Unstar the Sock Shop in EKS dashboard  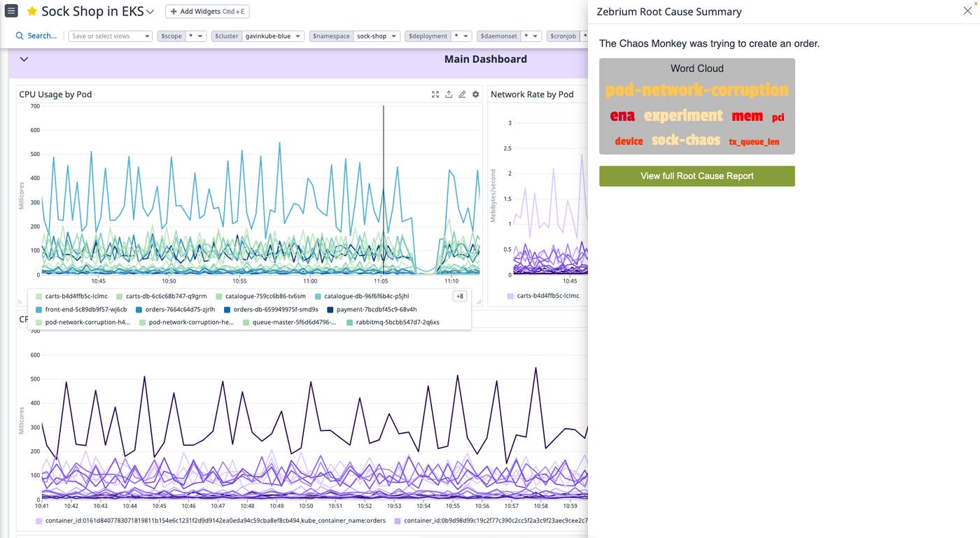(x=31, y=12)
